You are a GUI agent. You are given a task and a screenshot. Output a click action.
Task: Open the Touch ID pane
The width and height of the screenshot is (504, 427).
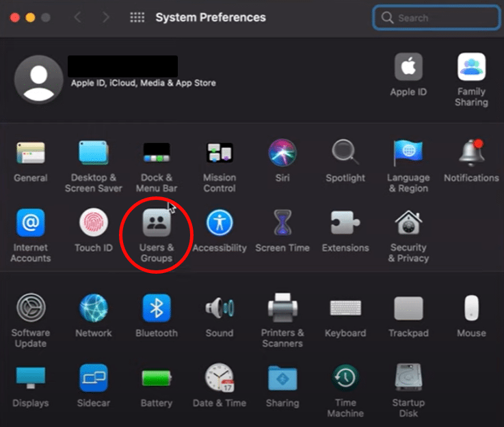[x=94, y=224]
